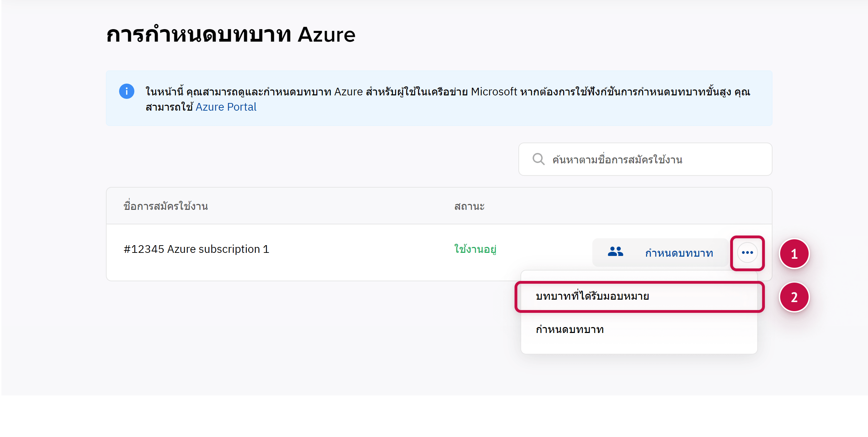
Task: Choose กำหนดบทบาท from the dropdown menu
Action: pyautogui.click(x=570, y=329)
